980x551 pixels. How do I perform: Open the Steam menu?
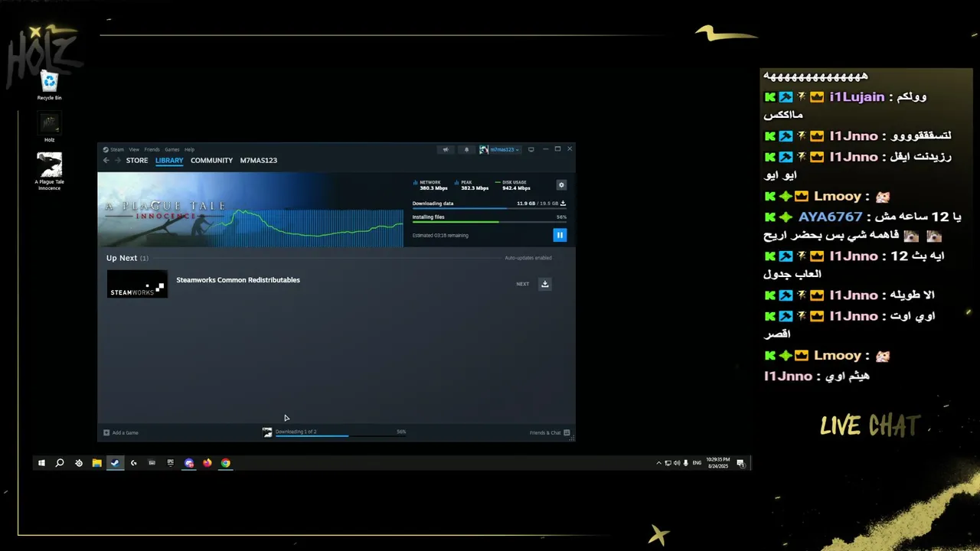[117, 150]
